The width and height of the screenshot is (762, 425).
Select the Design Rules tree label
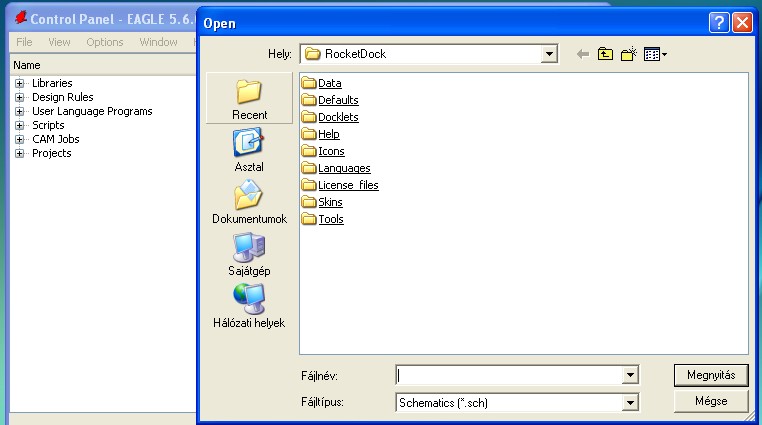click(63, 97)
